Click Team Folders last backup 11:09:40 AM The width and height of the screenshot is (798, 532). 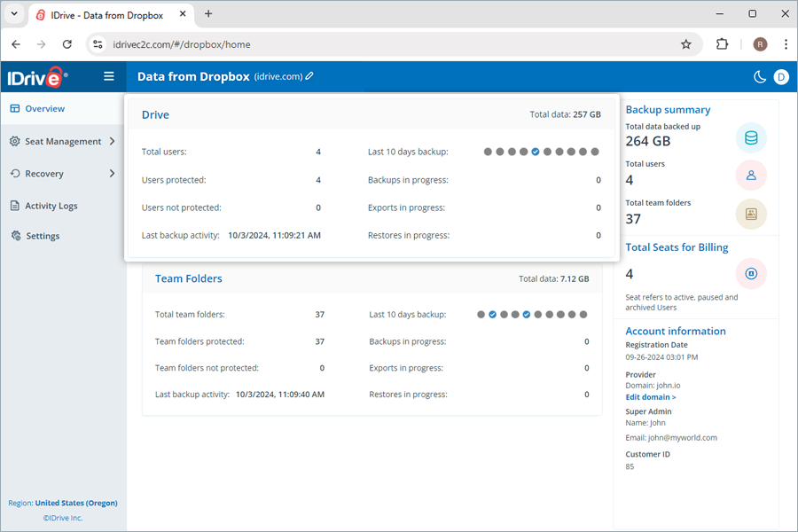pyautogui.click(x=280, y=395)
